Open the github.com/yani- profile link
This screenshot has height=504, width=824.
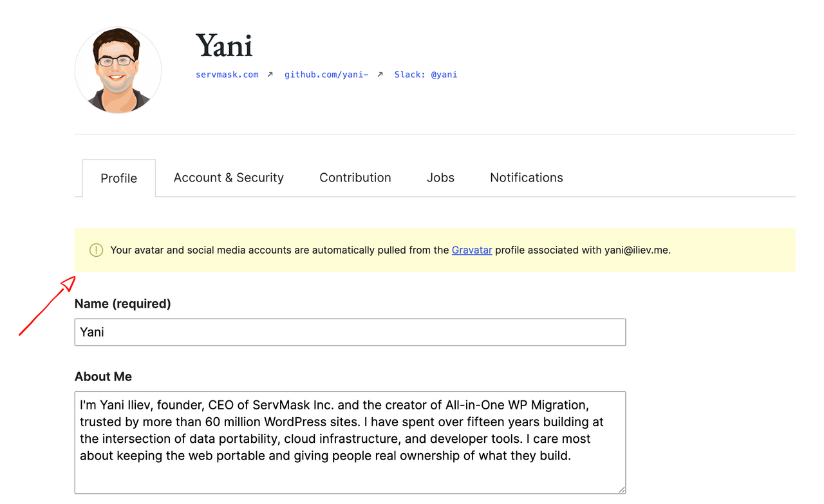(x=326, y=75)
